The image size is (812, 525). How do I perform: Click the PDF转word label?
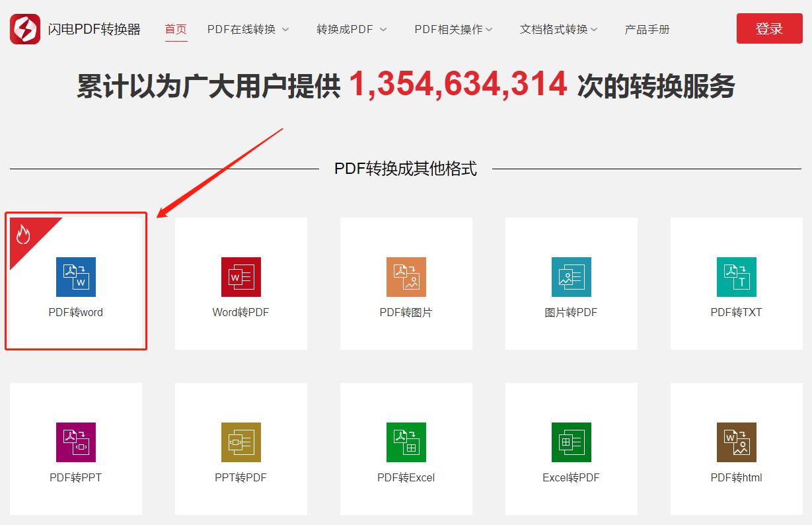(76, 312)
